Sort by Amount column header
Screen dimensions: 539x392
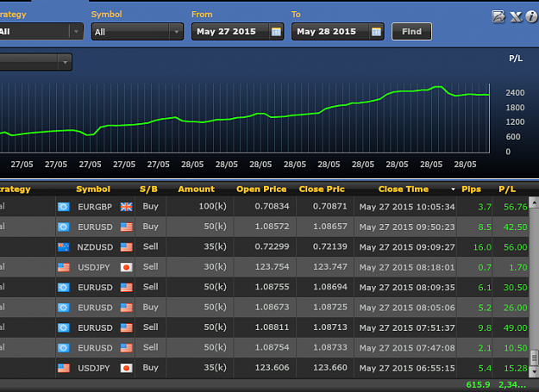coord(197,190)
